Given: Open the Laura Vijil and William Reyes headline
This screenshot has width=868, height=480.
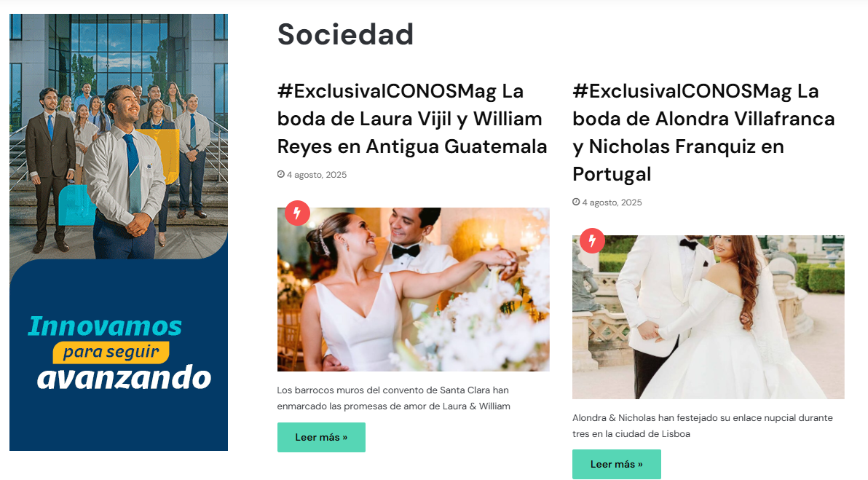Looking at the screenshot, I should pyautogui.click(x=412, y=119).
